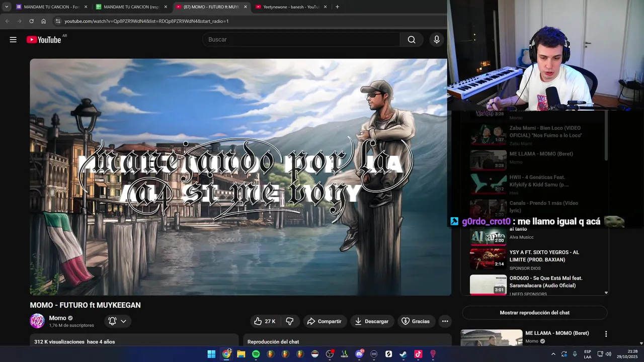Viewport: 644px width, 362px height.
Task: Close the Yeetynewone - banesh tab
Action: pos(325,7)
